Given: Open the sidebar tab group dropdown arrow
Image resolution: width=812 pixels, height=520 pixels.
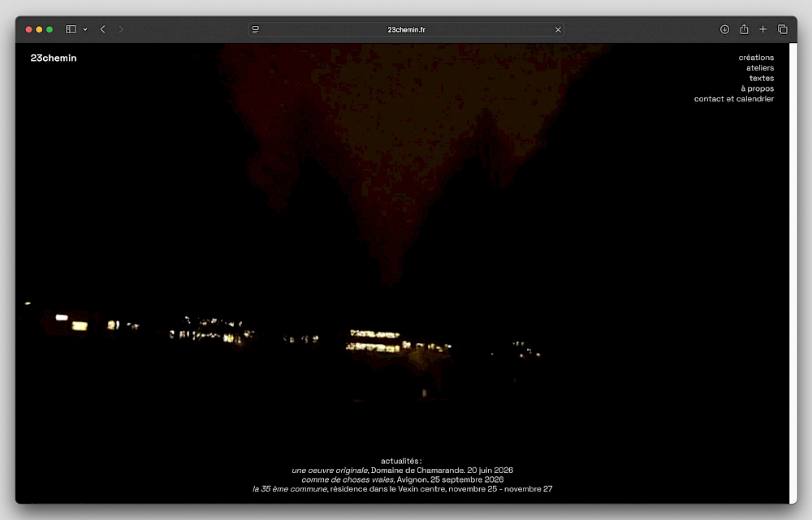Looking at the screenshot, I should tap(84, 30).
